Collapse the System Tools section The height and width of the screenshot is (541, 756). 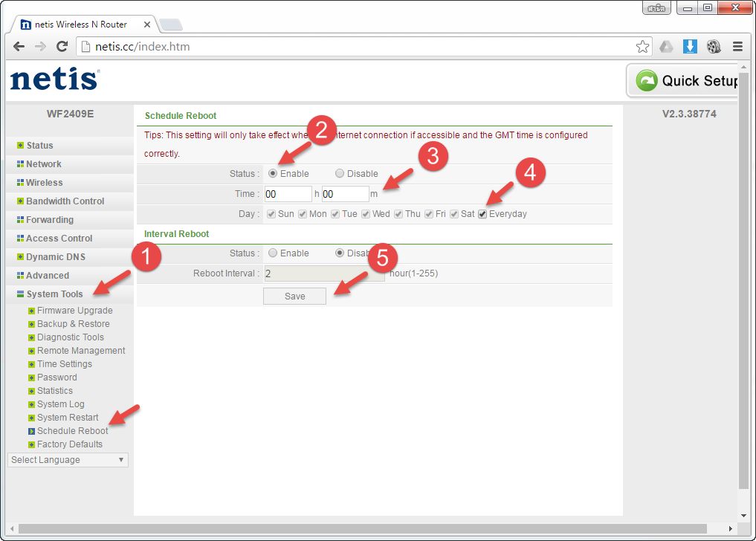point(54,294)
